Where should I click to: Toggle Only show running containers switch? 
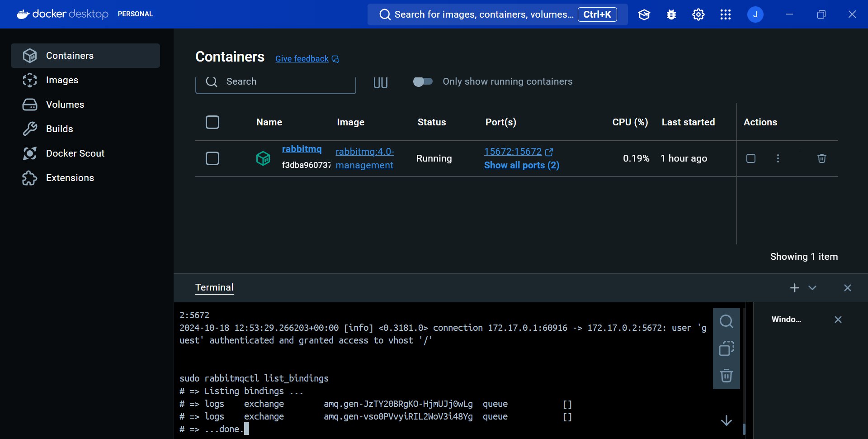tap(423, 81)
